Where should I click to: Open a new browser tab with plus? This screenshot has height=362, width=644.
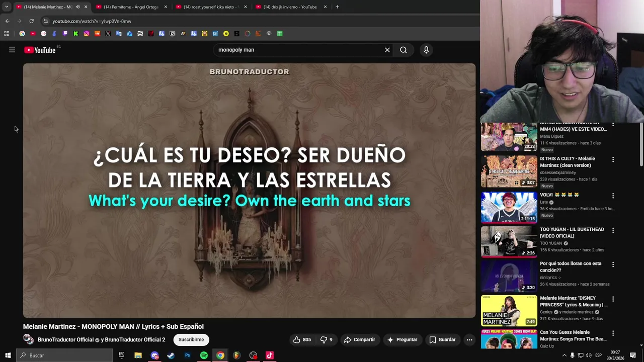click(x=337, y=7)
